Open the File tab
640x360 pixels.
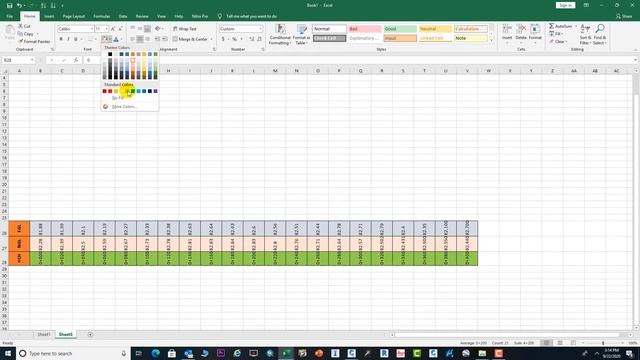[9, 16]
